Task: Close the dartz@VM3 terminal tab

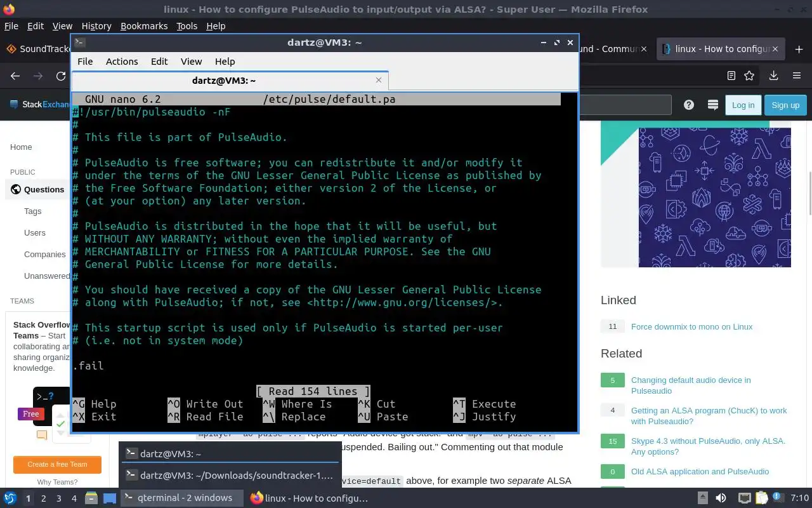Action: pos(379,80)
